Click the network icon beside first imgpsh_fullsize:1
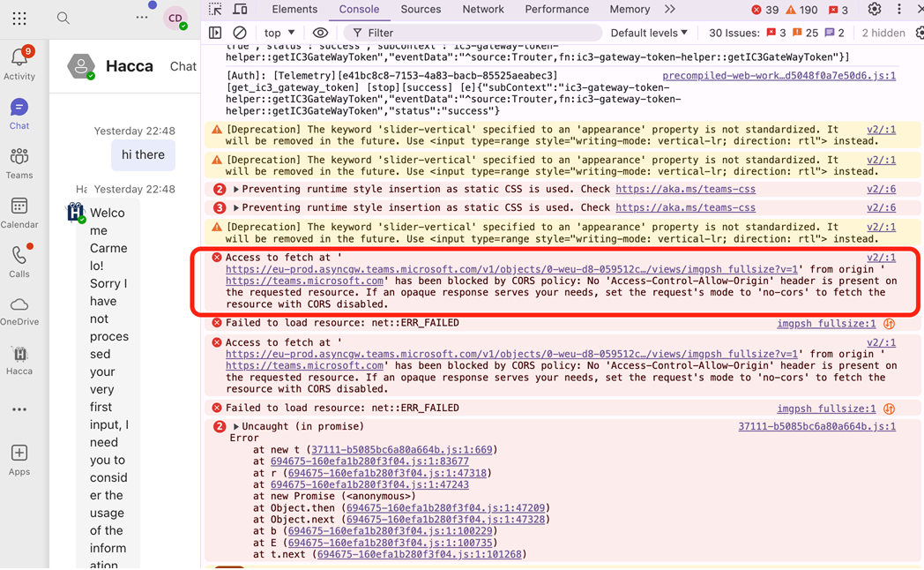Screen dimensions: 924x570 [890, 324]
